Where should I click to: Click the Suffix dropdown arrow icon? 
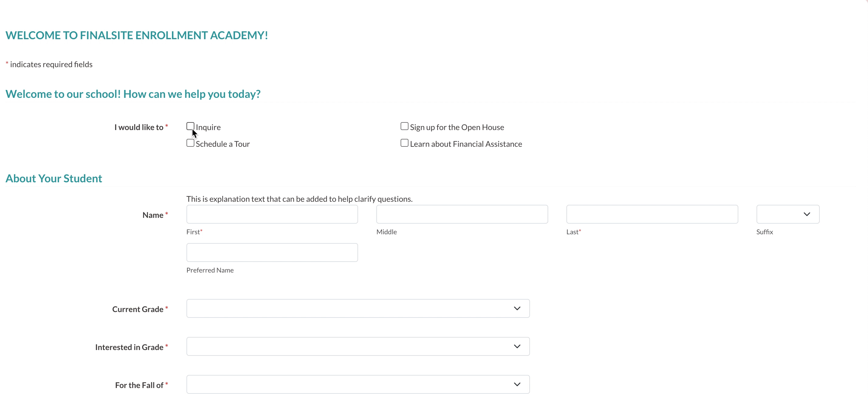807,214
